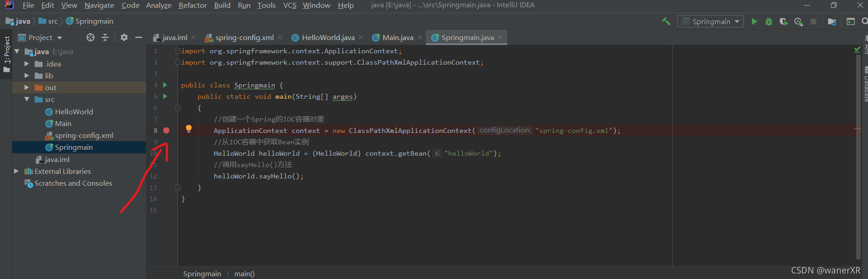
Task: Fold the imports block on line 1
Action: [178, 51]
